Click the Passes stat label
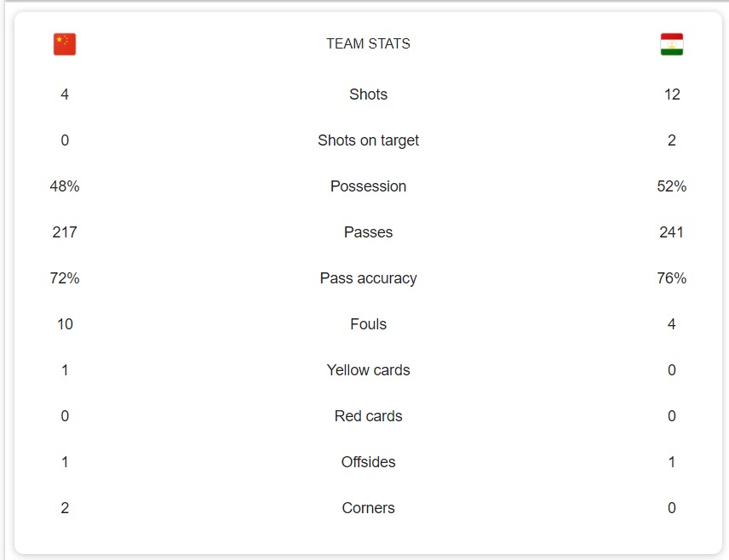Viewport: 729px width, 560px height. (x=368, y=232)
